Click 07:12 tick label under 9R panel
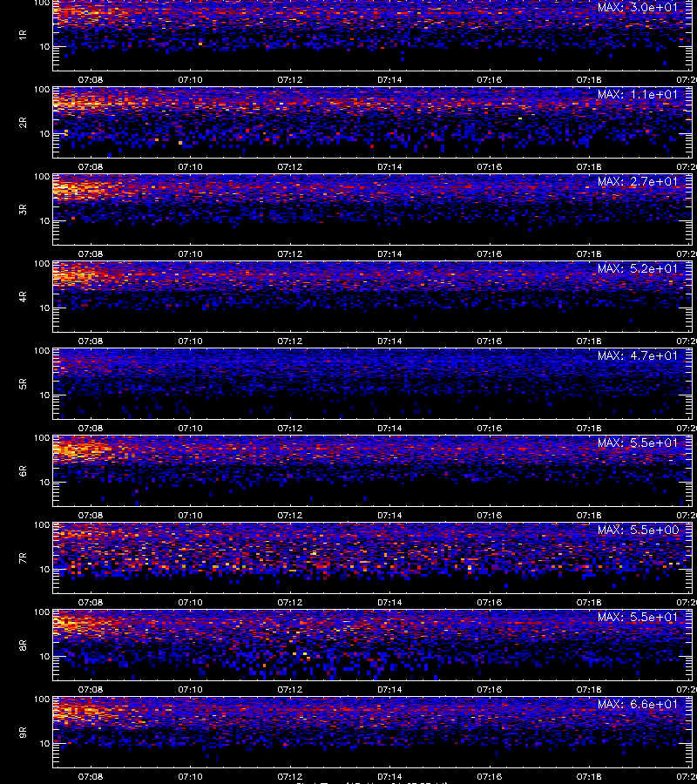Viewport: 697px width, 784px height. (290, 776)
